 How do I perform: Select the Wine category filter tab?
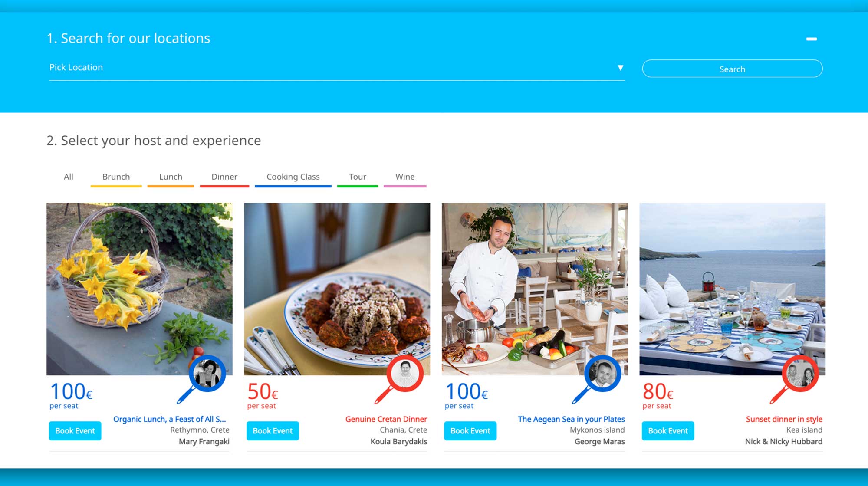405,177
